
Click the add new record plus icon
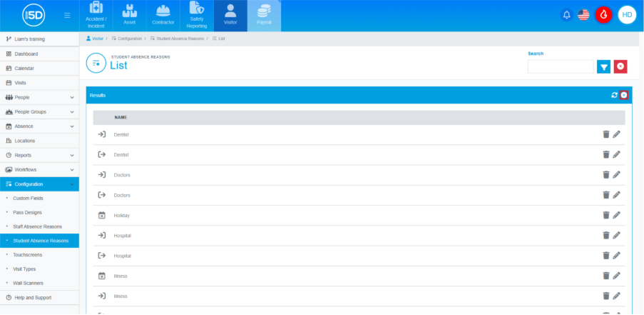click(624, 95)
